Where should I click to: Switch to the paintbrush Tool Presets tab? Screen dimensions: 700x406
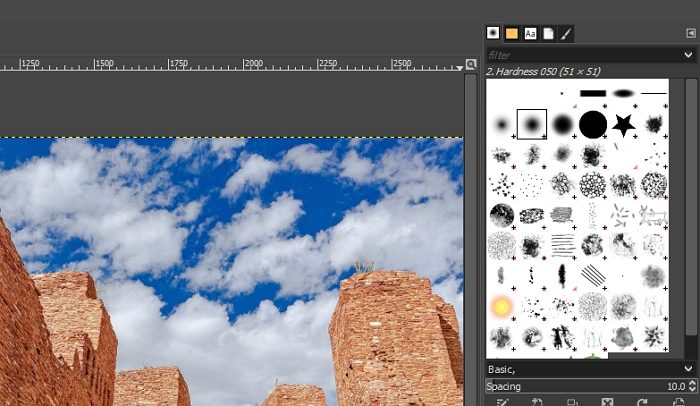(x=566, y=33)
